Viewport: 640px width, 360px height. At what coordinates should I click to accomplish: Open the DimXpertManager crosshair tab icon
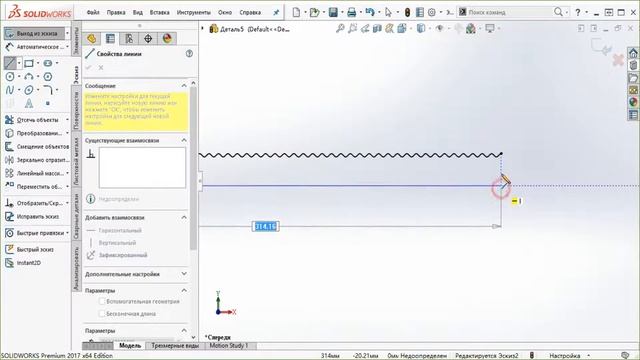pyautogui.click(x=148, y=39)
